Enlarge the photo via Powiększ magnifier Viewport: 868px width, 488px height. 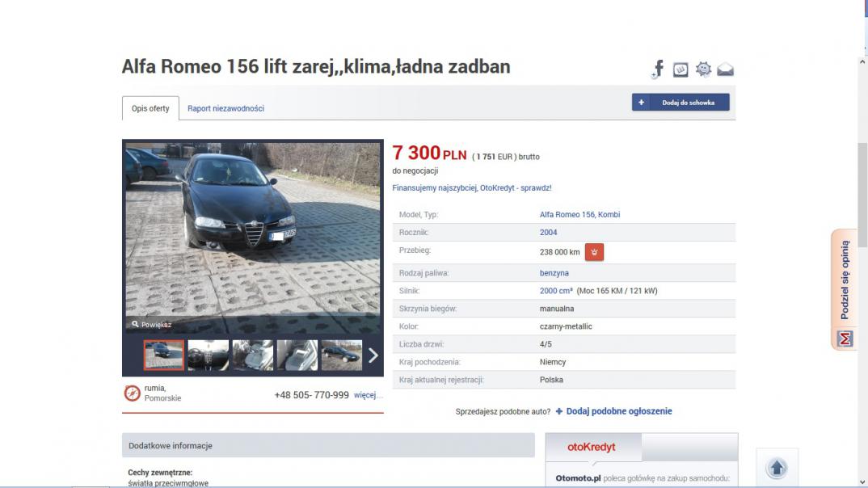point(151,325)
